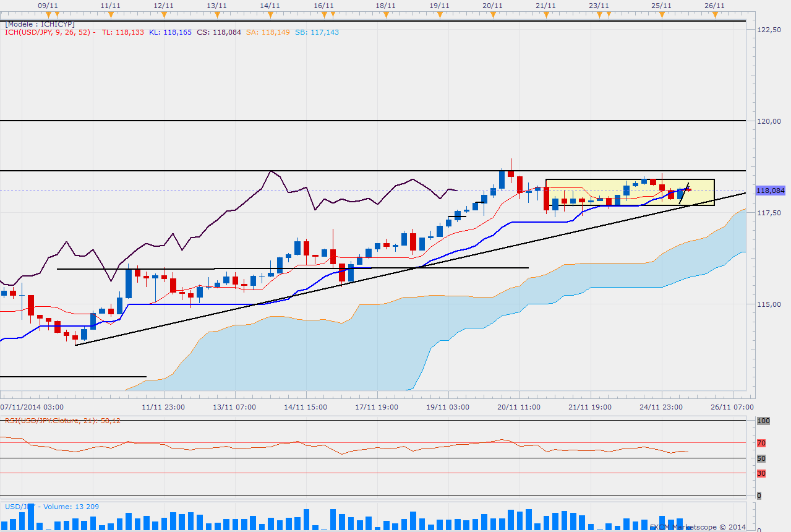Image resolution: width=791 pixels, height=532 pixels.
Task: Click the 120,00 price axis label
Action: (x=769, y=121)
